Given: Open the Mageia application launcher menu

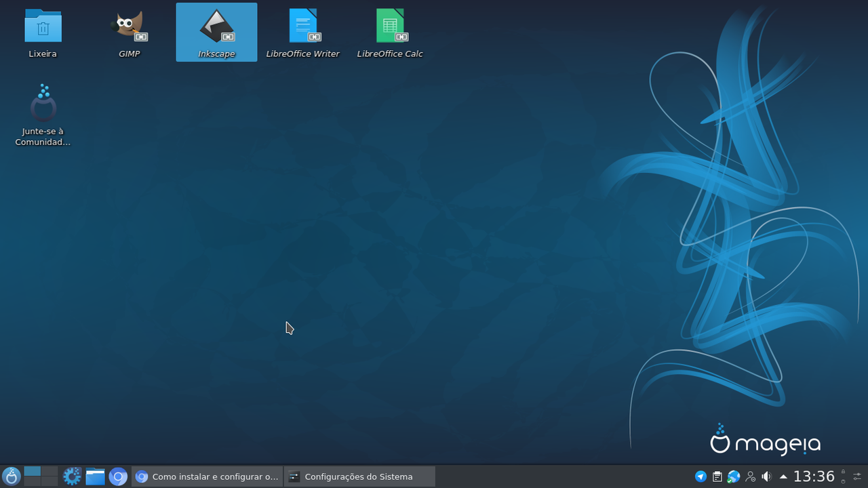Looking at the screenshot, I should (x=11, y=476).
